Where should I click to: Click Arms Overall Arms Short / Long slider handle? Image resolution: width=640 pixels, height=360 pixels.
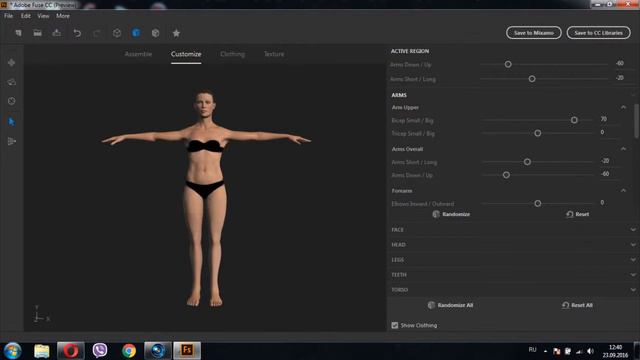[527, 162]
